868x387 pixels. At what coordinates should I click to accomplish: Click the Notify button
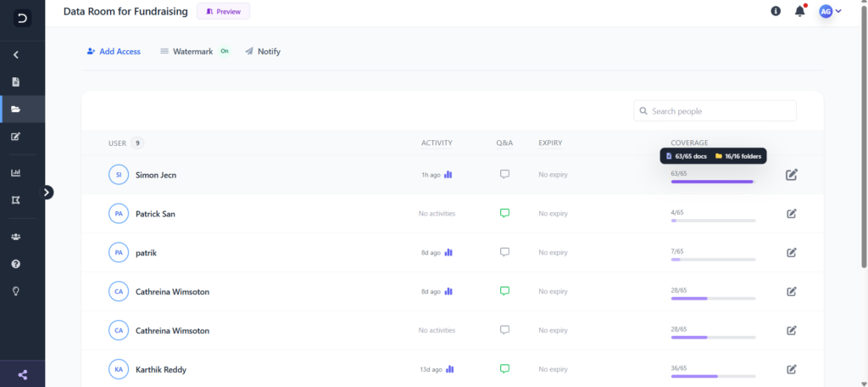[x=263, y=52]
